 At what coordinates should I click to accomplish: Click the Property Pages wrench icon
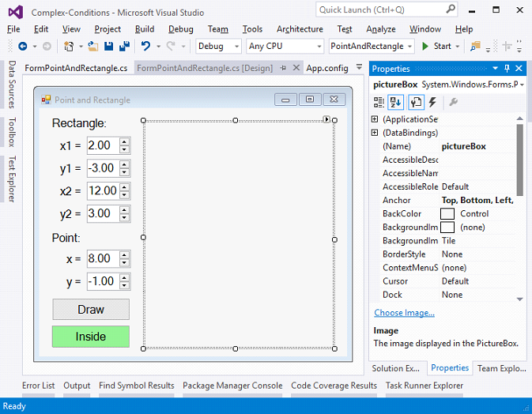click(x=453, y=102)
